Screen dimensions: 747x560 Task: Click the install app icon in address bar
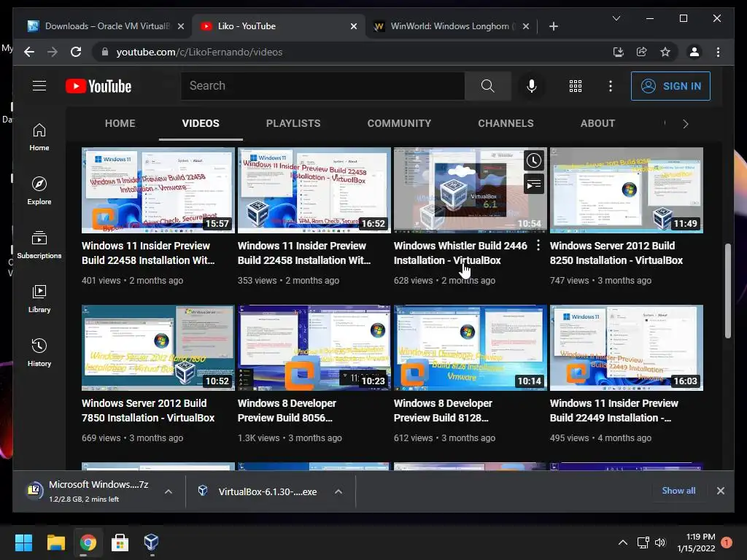tap(619, 52)
